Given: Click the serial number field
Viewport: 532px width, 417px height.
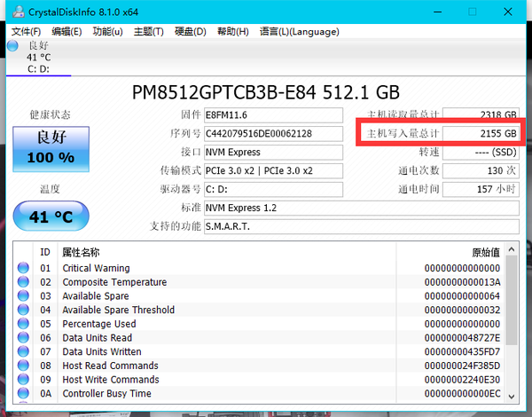Looking at the screenshot, I should tap(271, 134).
